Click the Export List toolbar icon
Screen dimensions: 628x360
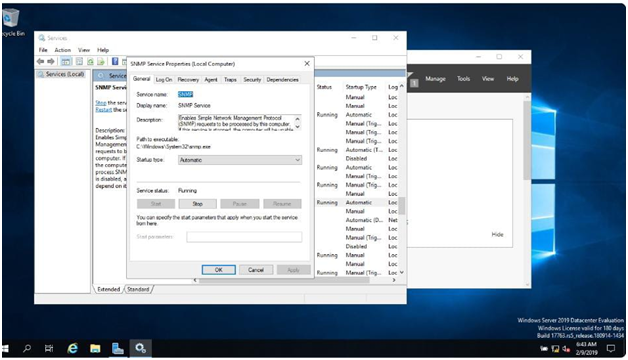pos(101,61)
